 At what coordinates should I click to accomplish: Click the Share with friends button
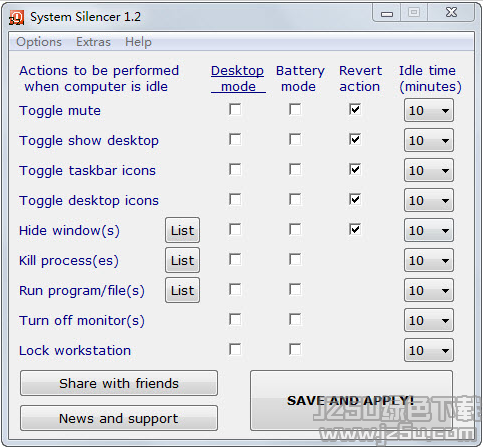(x=119, y=383)
